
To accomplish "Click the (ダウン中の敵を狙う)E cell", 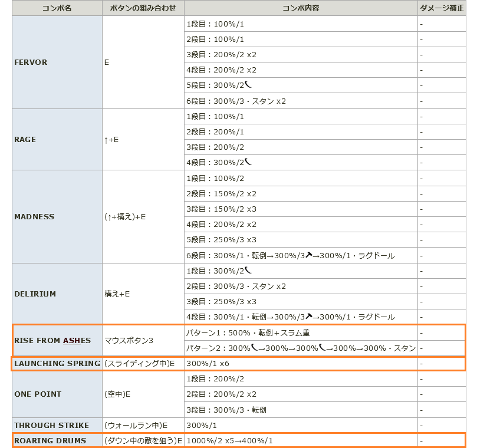I will point(143,440).
